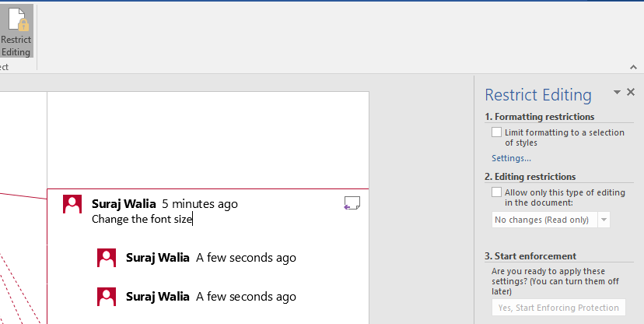This screenshot has height=324, width=644.
Task: Click the avatar of the last reply
Action: [107, 296]
